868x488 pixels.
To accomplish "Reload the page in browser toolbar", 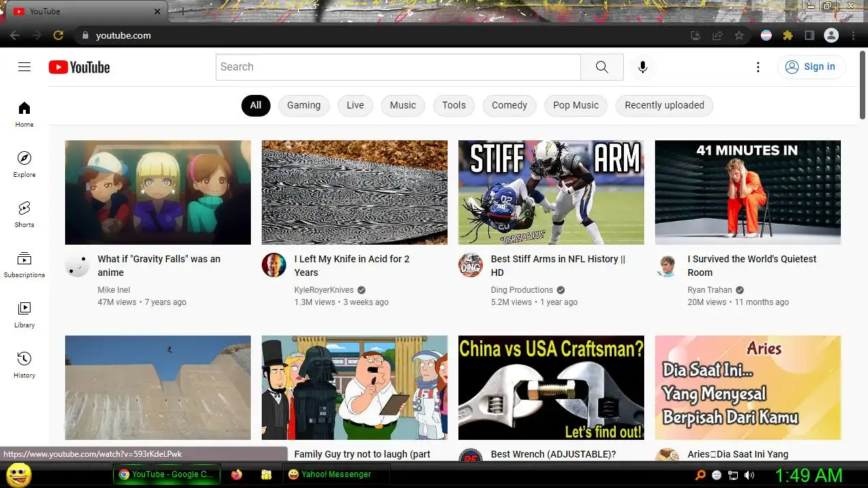I will (58, 35).
